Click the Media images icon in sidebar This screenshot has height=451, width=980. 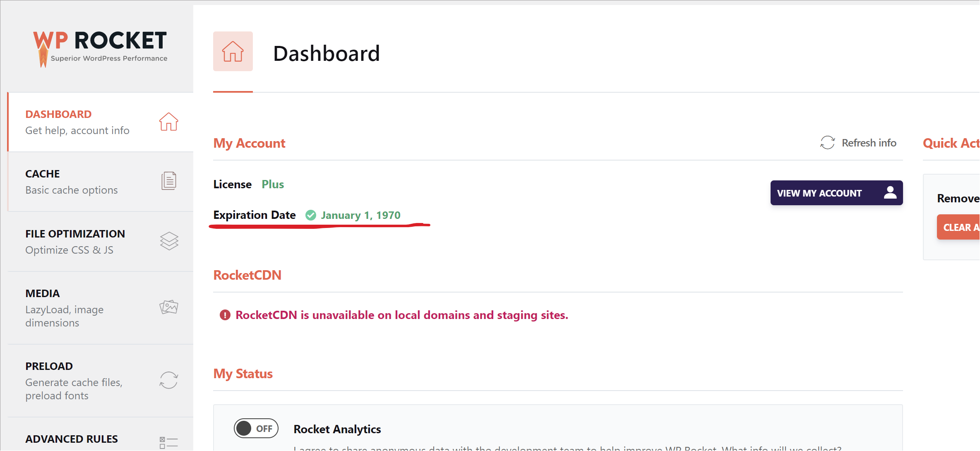[169, 307]
